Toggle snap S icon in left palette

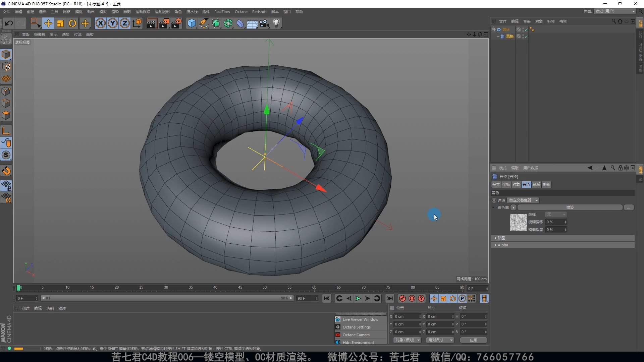(x=6, y=155)
